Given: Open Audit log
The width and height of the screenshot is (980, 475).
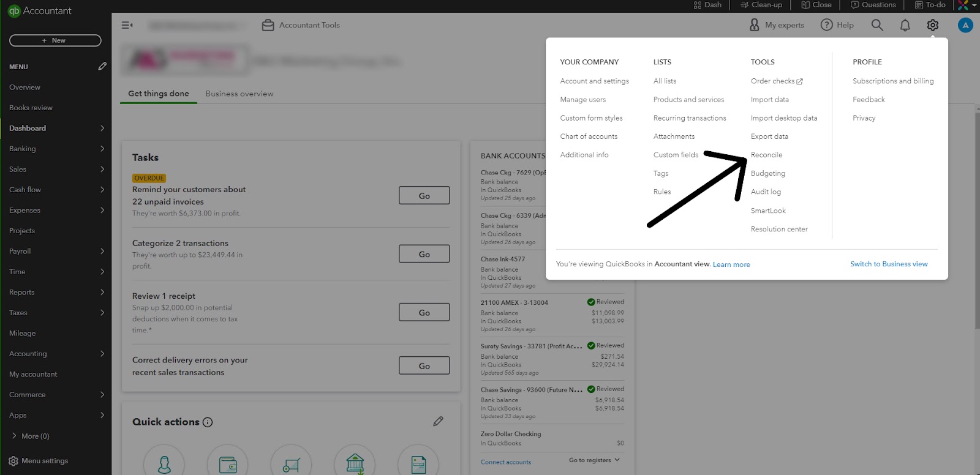Looking at the screenshot, I should (766, 192).
